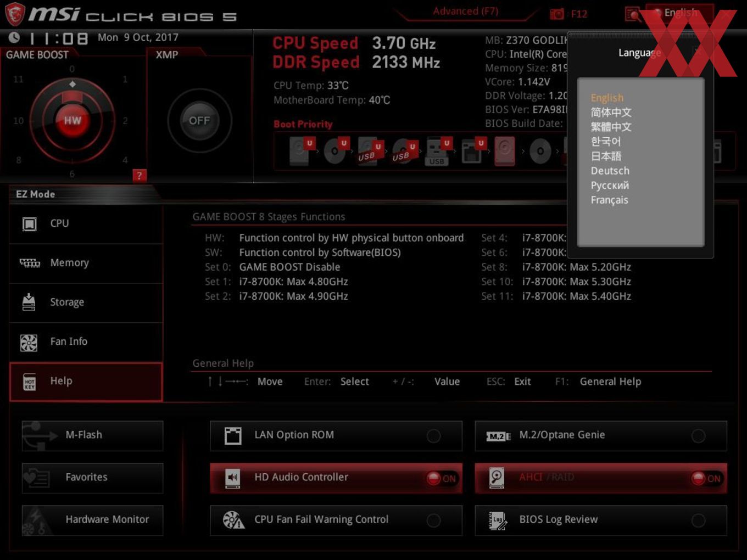Click the Set 1: Max 4.80GHz line
The width and height of the screenshot is (747, 560).
click(276, 282)
